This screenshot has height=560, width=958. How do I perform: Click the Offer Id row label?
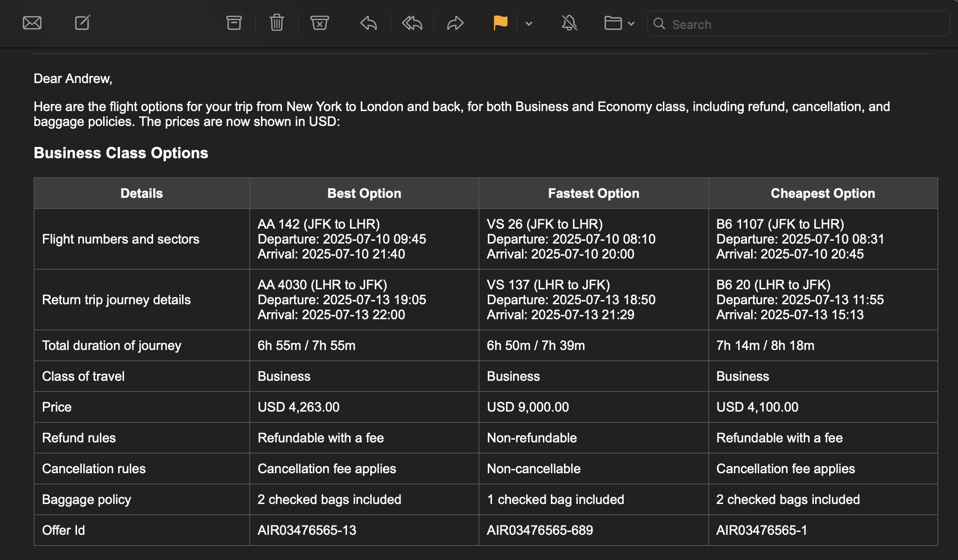point(63,530)
